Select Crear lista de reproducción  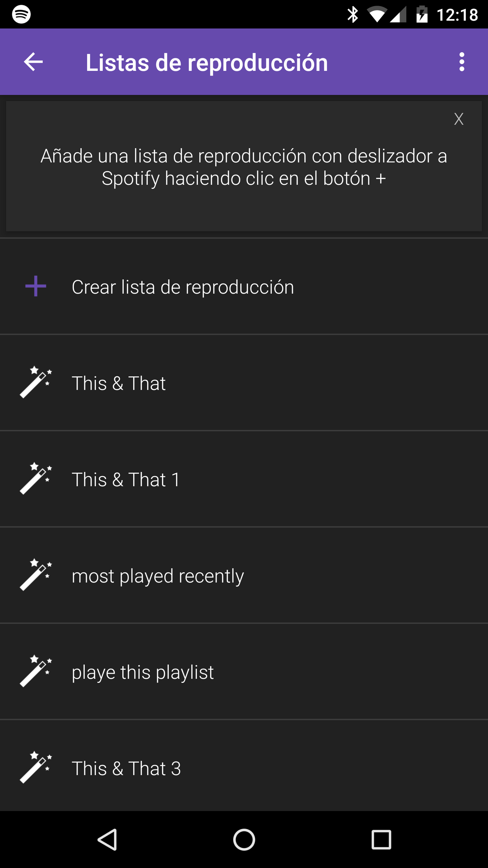[x=244, y=287]
